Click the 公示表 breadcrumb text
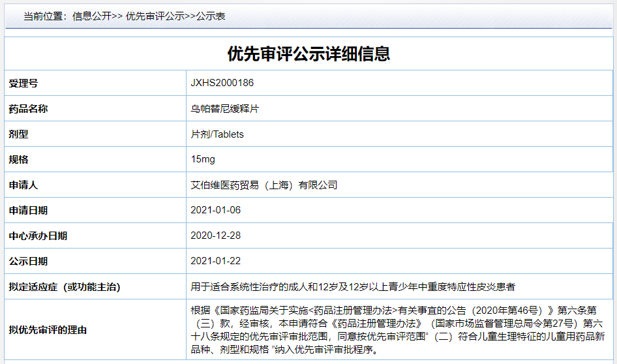 211,16
